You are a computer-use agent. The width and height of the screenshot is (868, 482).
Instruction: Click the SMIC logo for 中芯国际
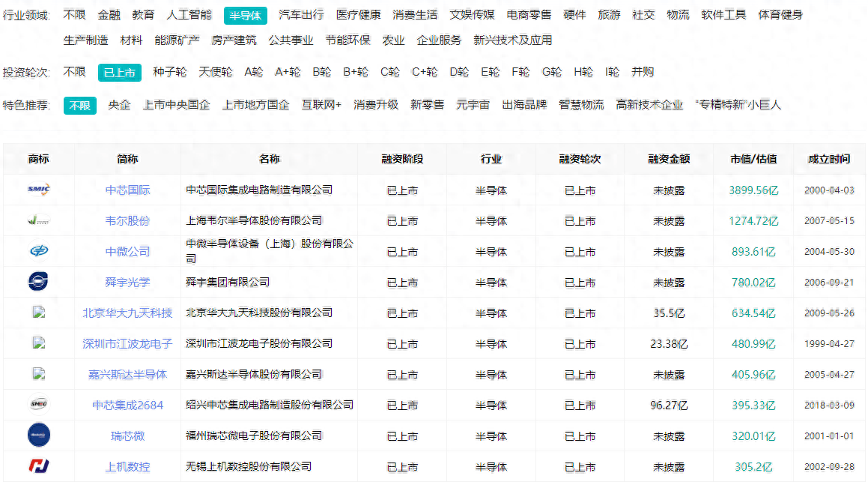[x=39, y=190]
